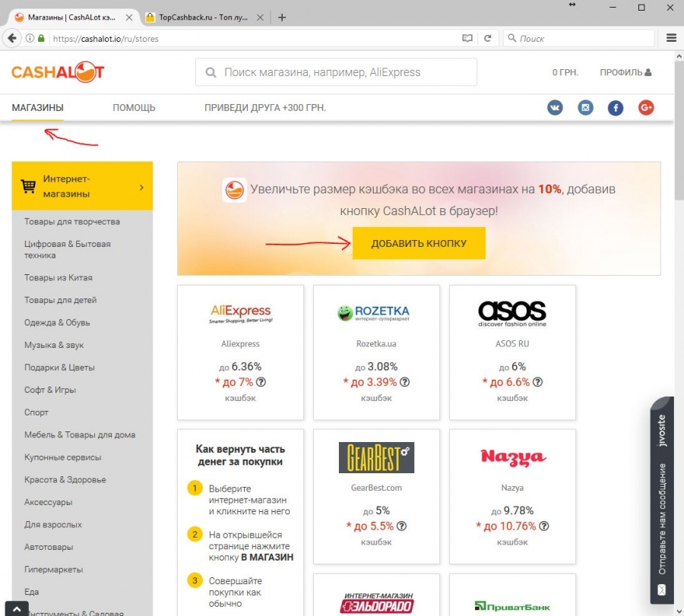Screen dimensions: 684x616
Task: Open Аксессуары category
Action: point(49,502)
